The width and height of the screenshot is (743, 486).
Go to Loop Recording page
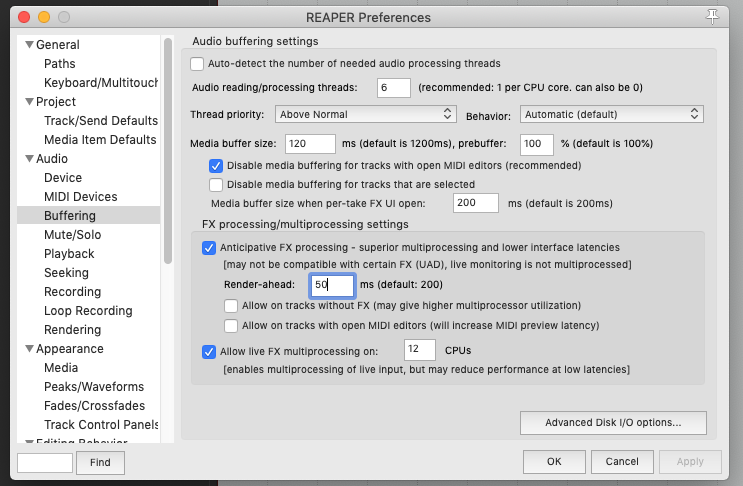coord(88,310)
